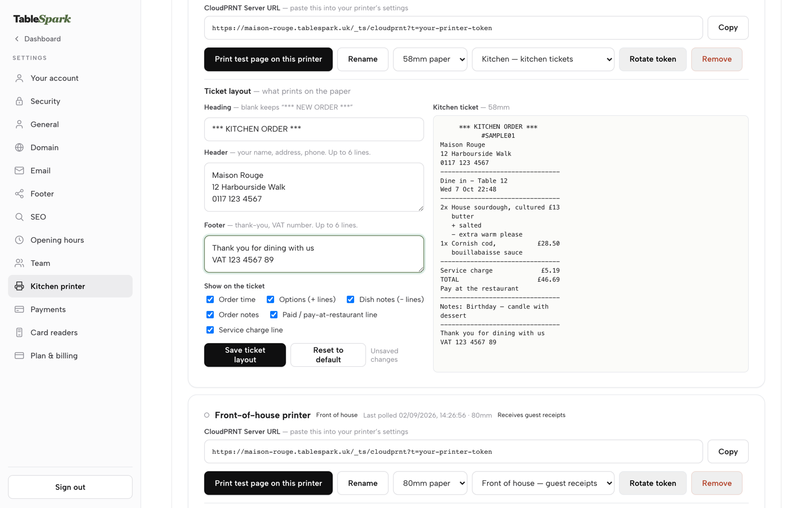
Task: Toggle Paid / pay-at-restaurant line checkbox
Action: click(x=273, y=315)
